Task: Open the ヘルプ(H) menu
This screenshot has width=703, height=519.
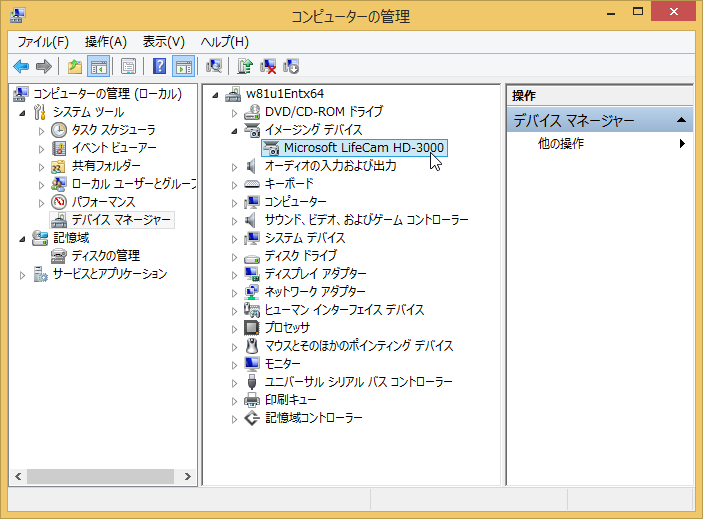Action: point(225,42)
